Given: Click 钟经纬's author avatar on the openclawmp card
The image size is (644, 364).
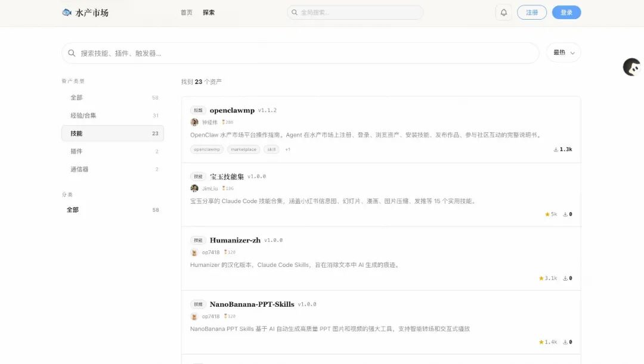Looking at the screenshot, I should pyautogui.click(x=194, y=122).
